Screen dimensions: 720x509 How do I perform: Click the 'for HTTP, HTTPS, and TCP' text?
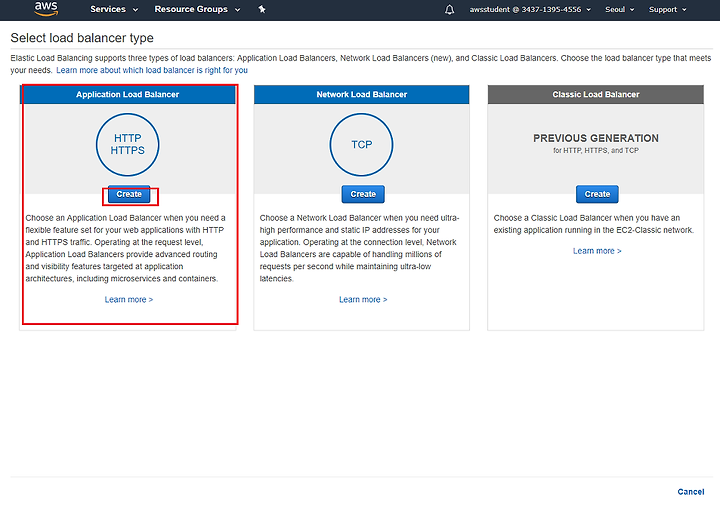point(596,151)
